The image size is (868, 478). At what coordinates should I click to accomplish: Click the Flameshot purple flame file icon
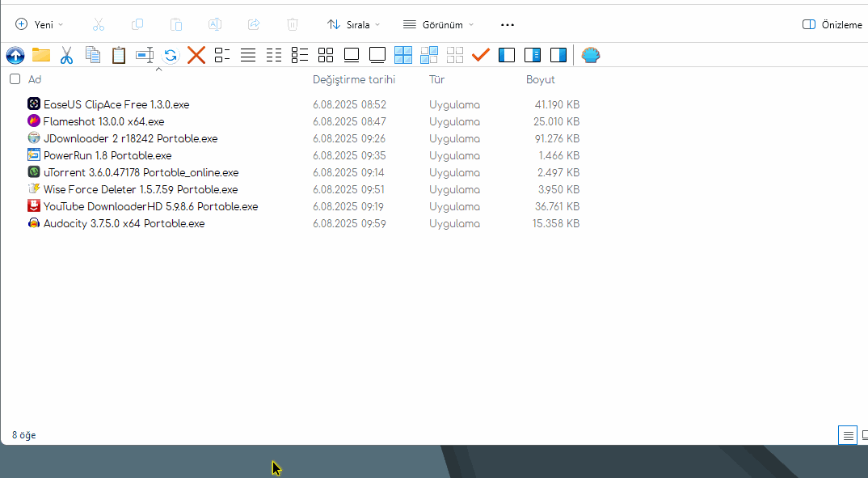click(34, 121)
